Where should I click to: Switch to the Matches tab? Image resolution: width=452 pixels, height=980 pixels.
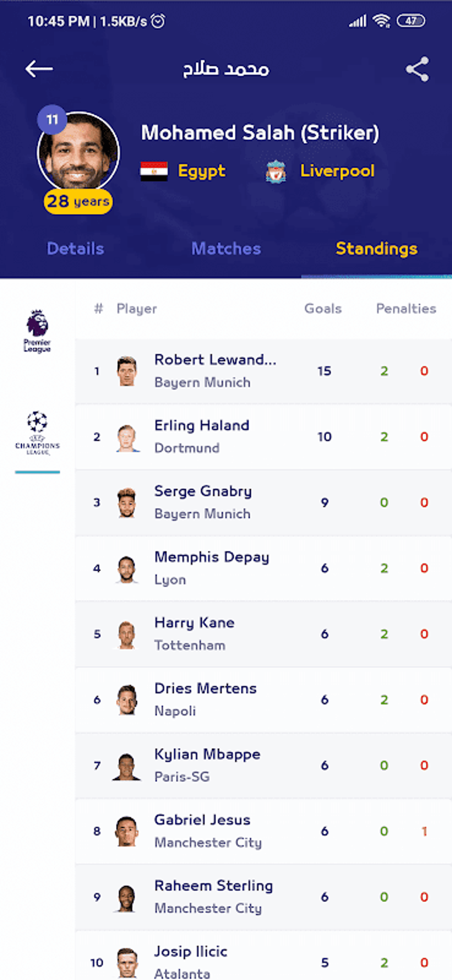(226, 249)
